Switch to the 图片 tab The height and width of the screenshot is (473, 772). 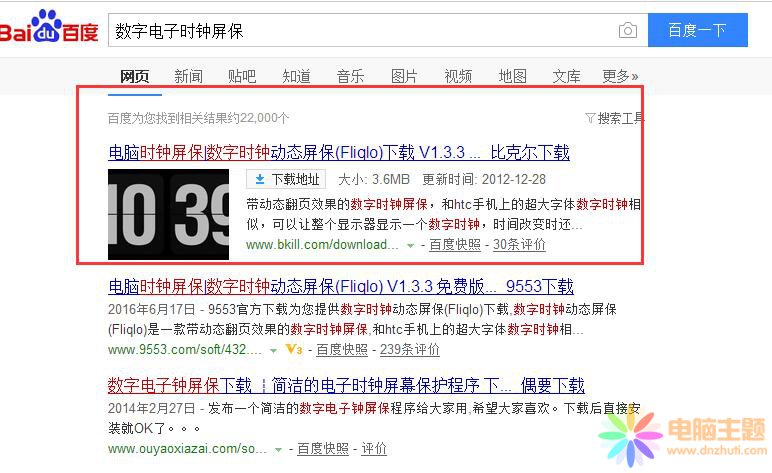click(404, 76)
